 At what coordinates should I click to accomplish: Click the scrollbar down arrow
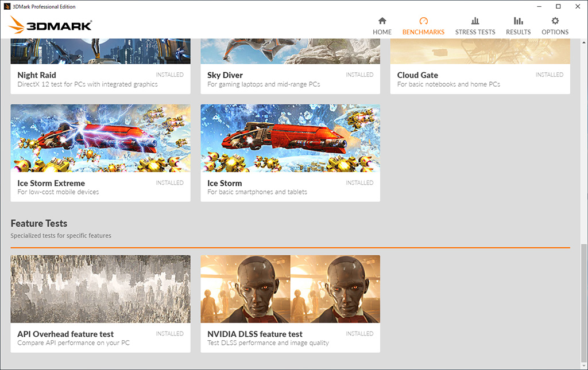583,365
